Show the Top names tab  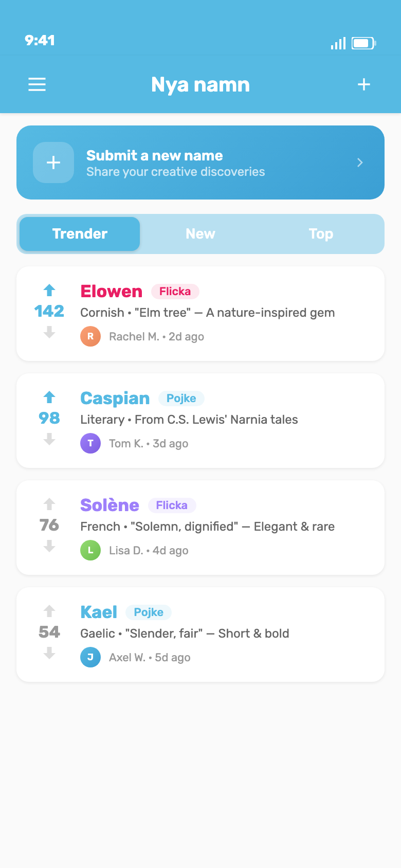321,234
